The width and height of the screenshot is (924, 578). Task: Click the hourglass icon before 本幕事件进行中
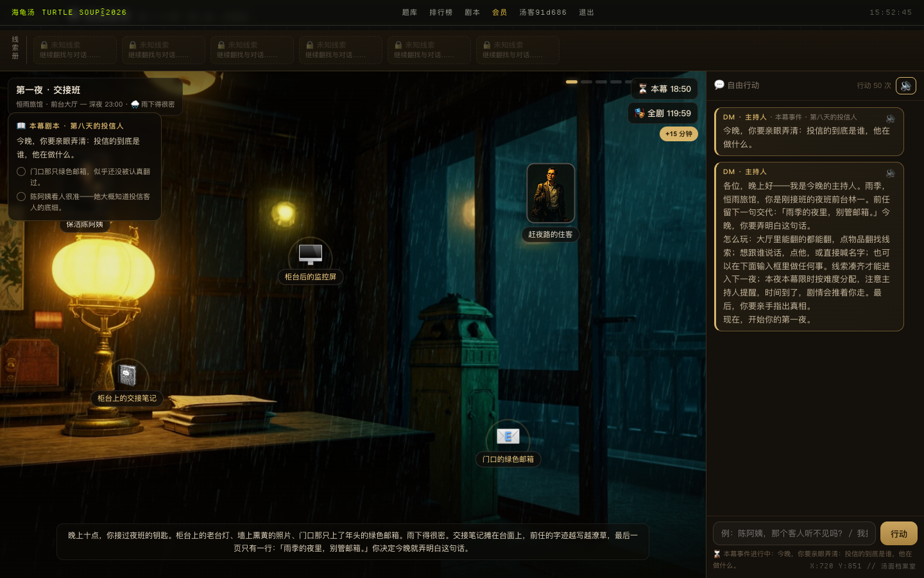[717, 554]
